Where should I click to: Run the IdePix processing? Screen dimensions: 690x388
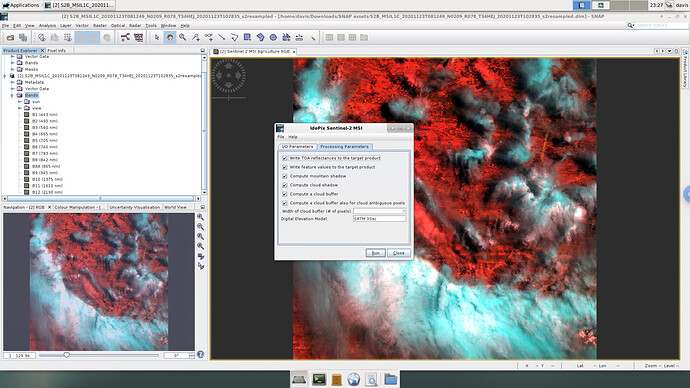[x=375, y=253]
